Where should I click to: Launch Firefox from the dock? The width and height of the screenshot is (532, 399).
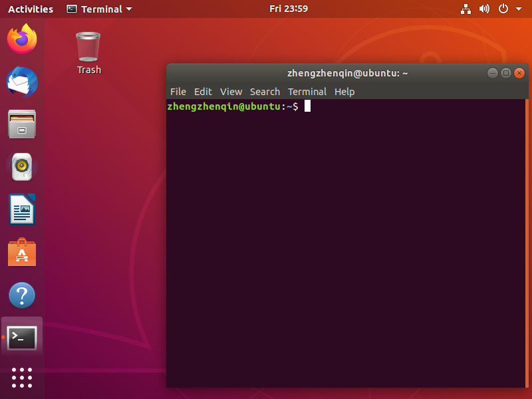coord(22,39)
